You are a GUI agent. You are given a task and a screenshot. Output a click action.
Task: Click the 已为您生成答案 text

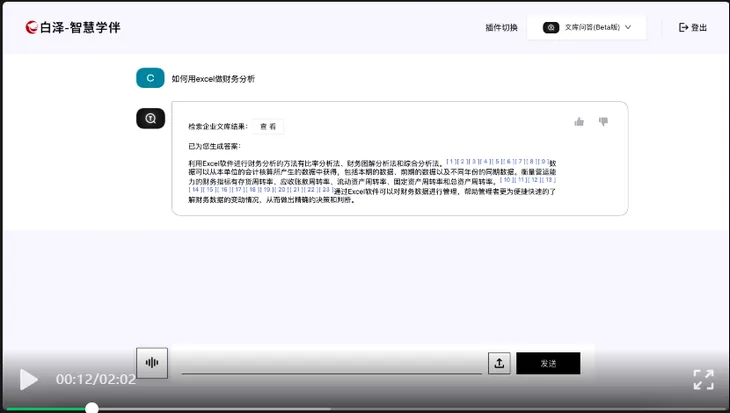pos(214,146)
